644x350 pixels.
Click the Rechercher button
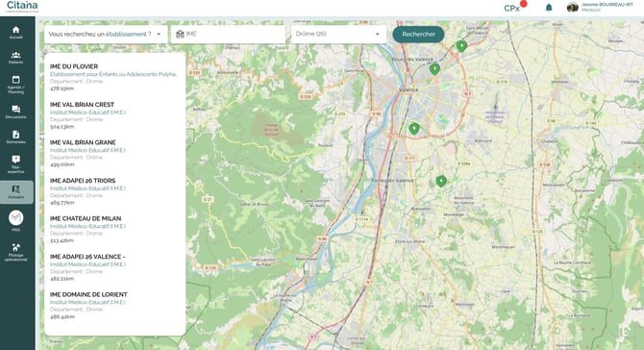pyautogui.click(x=418, y=34)
